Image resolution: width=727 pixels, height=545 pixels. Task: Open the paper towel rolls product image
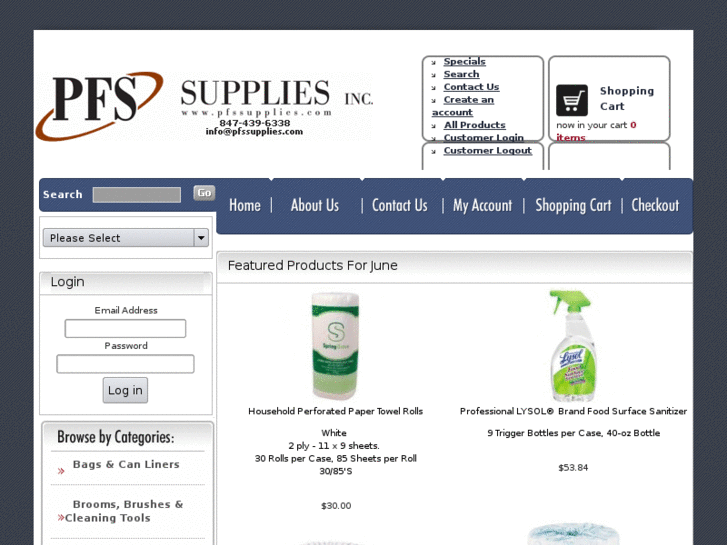[x=336, y=346]
